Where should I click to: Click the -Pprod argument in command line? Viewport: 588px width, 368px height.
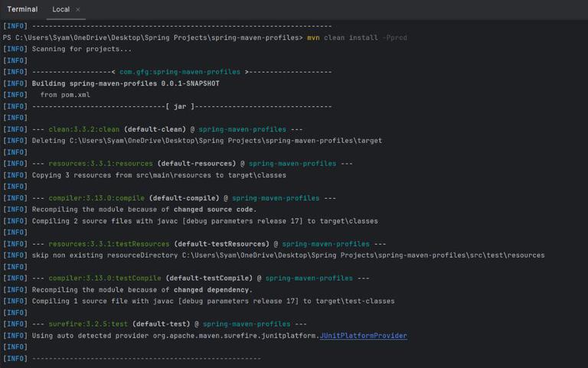[x=394, y=37]
